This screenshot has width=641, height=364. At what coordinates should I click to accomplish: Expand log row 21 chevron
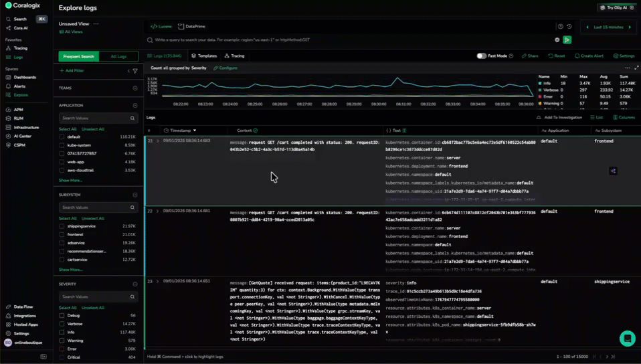tap(158, 141)
